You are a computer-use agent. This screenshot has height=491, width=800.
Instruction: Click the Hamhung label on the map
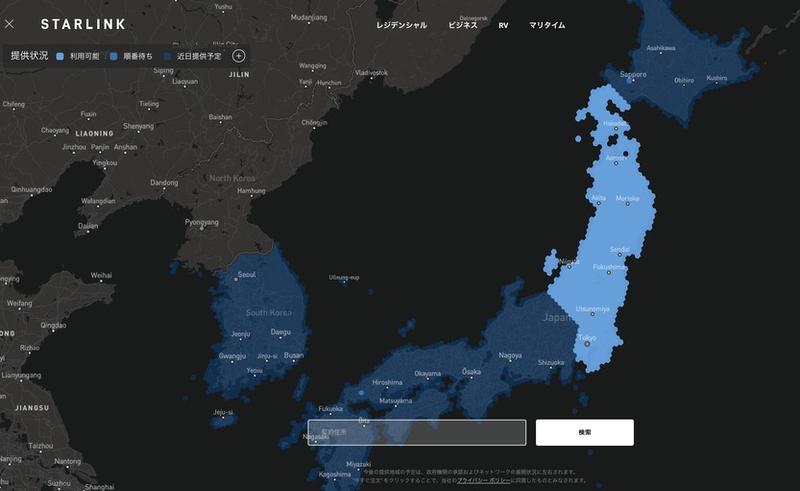[x=251, y=190]
